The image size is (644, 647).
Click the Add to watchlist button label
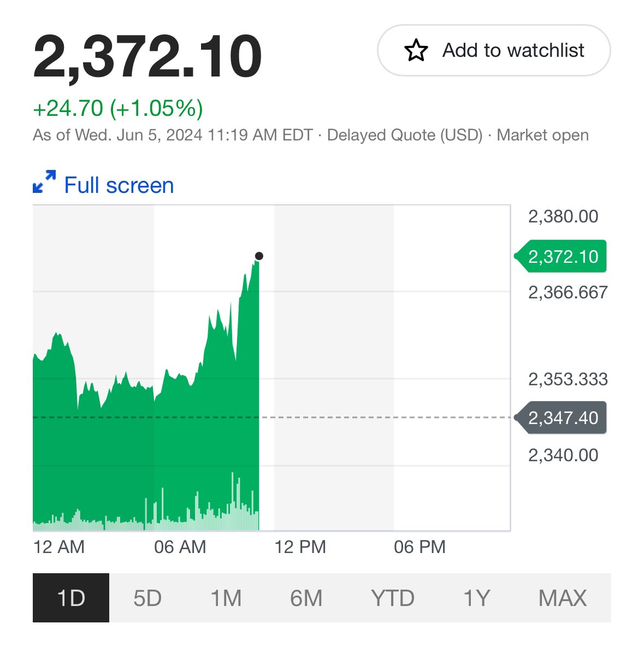pyautogui.click(x=513, y=50)
